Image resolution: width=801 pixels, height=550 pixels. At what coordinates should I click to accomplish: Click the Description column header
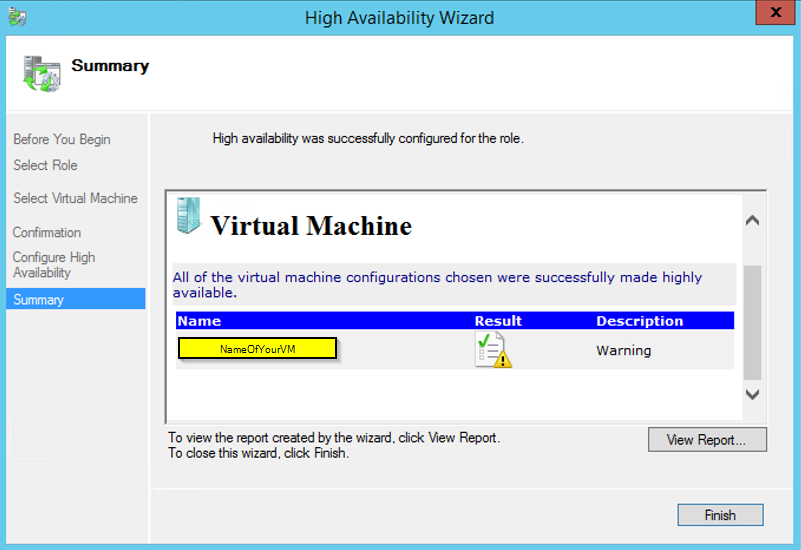(x=639, y=321)
